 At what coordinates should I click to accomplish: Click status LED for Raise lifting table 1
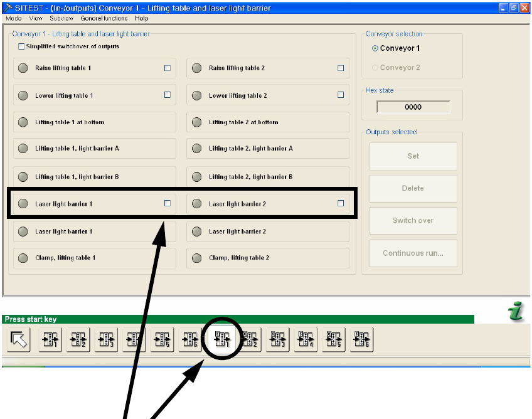[x=23, y=68]
